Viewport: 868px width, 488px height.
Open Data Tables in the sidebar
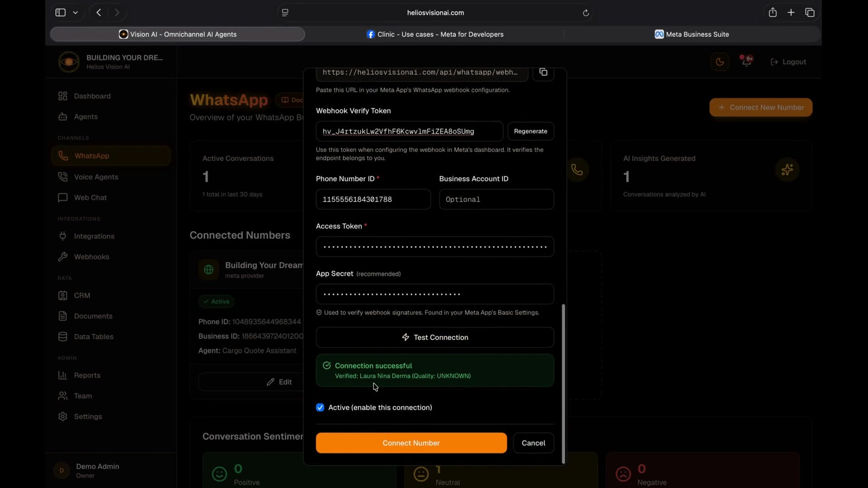click(x=110, y=337)
